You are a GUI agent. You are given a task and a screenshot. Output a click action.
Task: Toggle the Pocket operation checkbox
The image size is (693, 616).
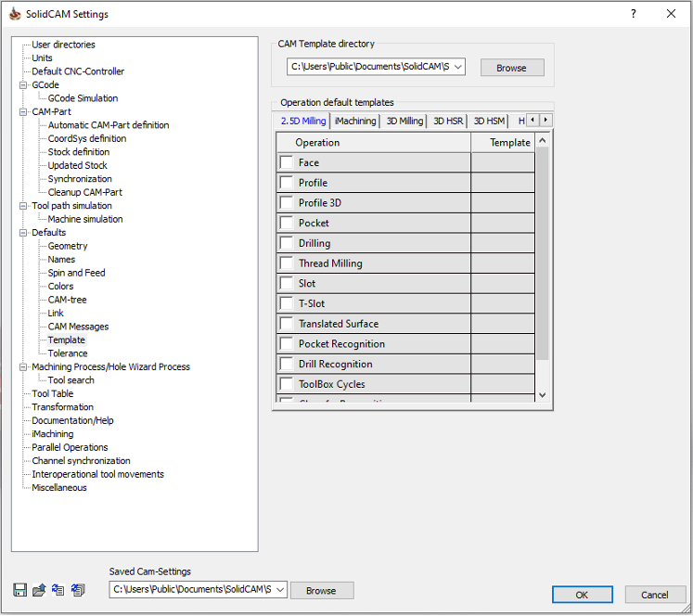287,223
